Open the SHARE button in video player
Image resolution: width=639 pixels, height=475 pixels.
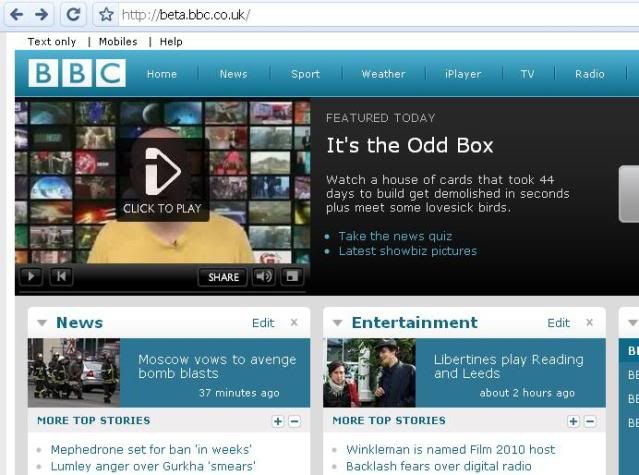click(x=223, y=277)
